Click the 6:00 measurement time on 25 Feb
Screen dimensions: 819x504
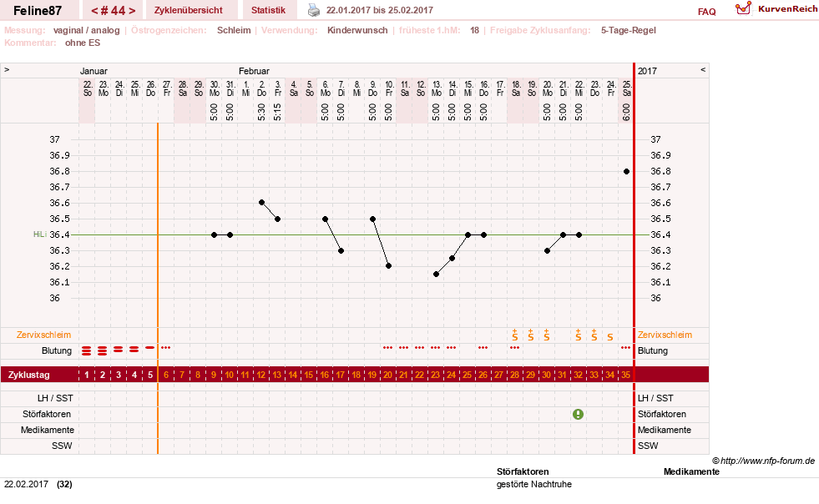[626, 112]
